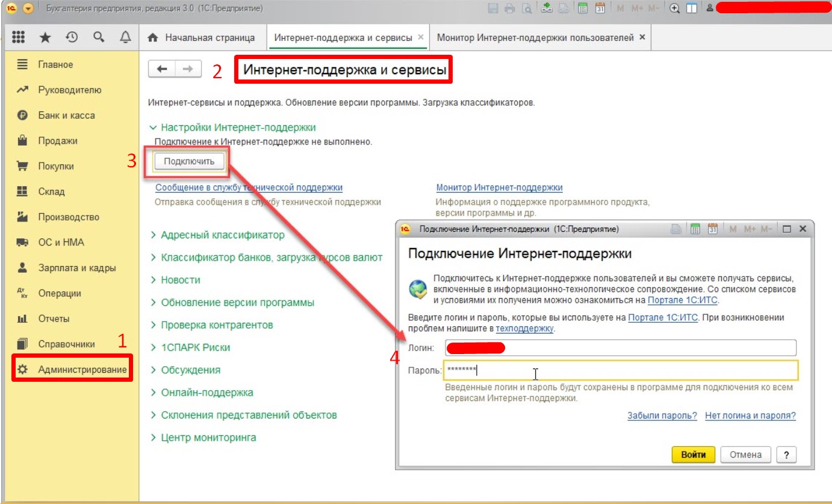Click the forward arrow navigation button
The width and height of the screenshot is (832, 504).
pos(188,69)
